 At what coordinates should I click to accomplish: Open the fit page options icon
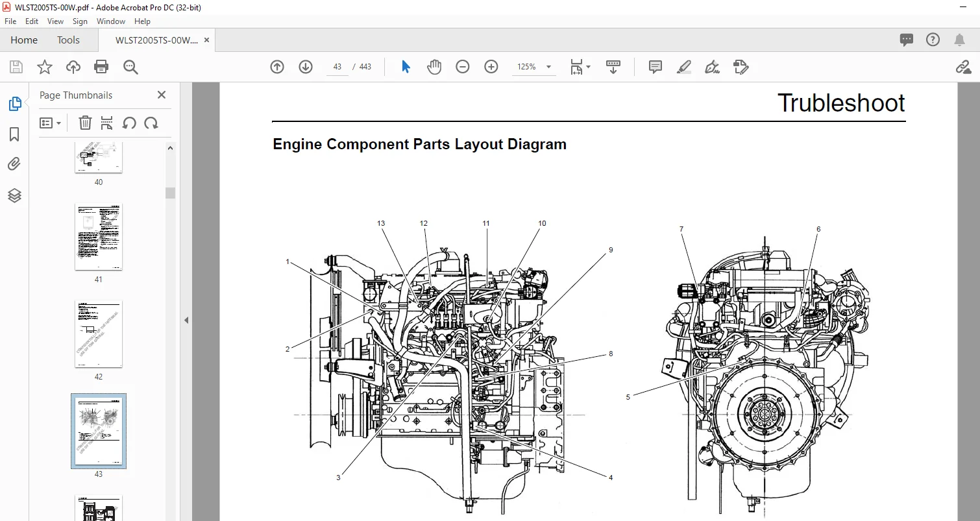tap(580, 67)
